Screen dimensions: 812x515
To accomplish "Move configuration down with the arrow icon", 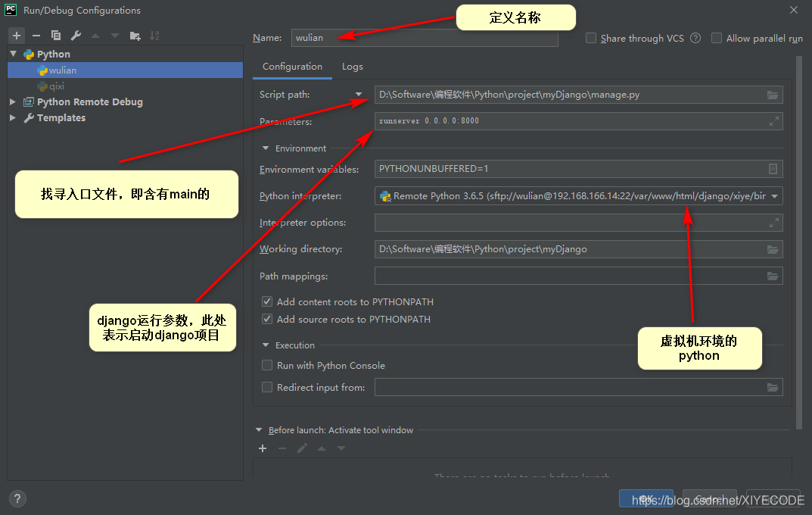I will pos(115,36).
